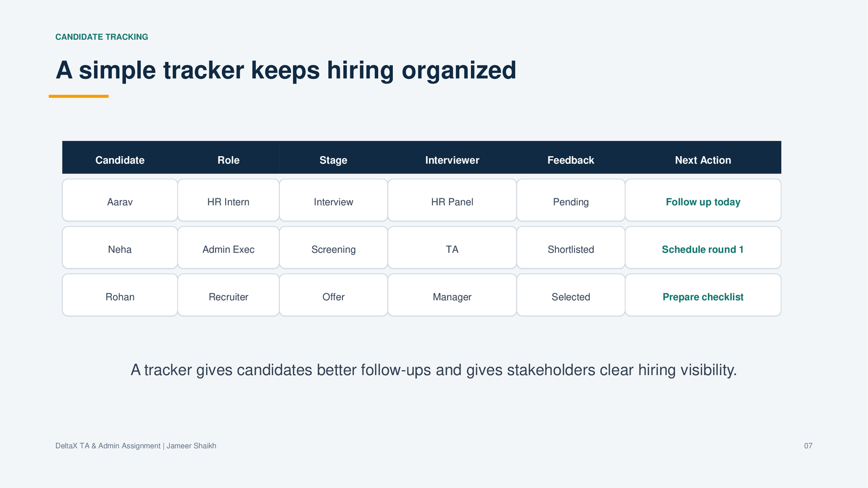Click the Follow up today action
Viewport: 868px width, 488px height.
coord(703,202)
